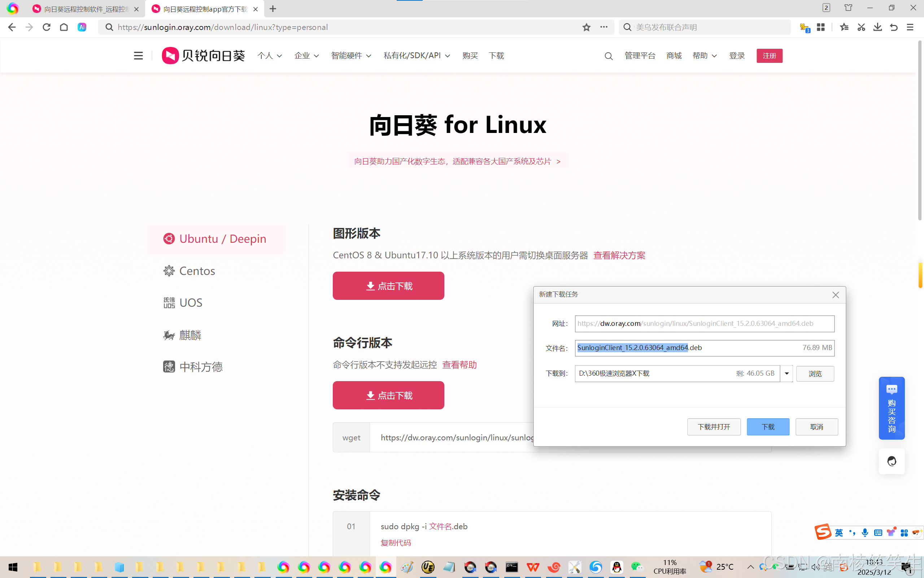Open the hamburger menu on Sunlogin site
924x578 pixels.
pos(138,56)
